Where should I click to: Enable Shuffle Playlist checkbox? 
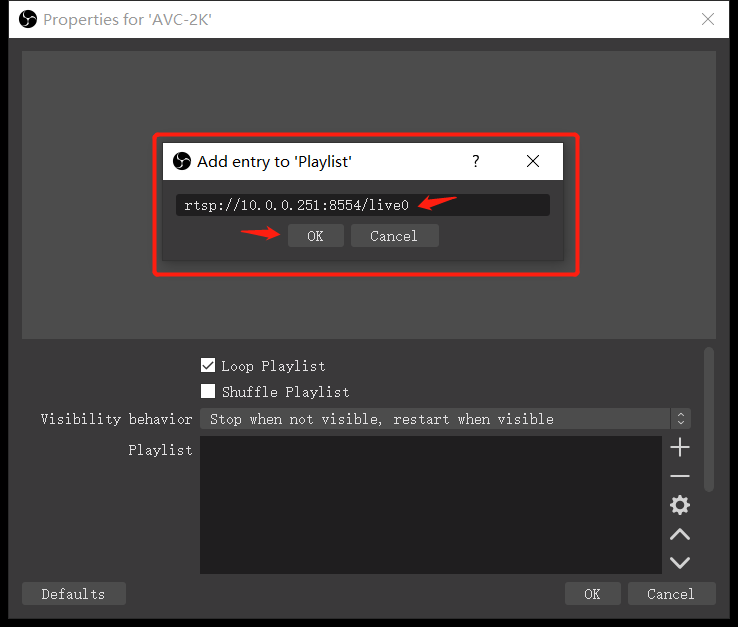pos(208,391)
